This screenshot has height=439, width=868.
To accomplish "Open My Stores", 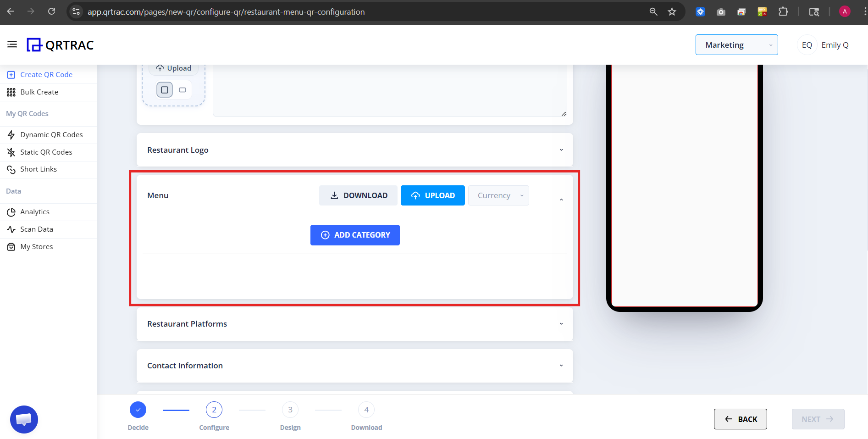I will (x=36, y=246).
